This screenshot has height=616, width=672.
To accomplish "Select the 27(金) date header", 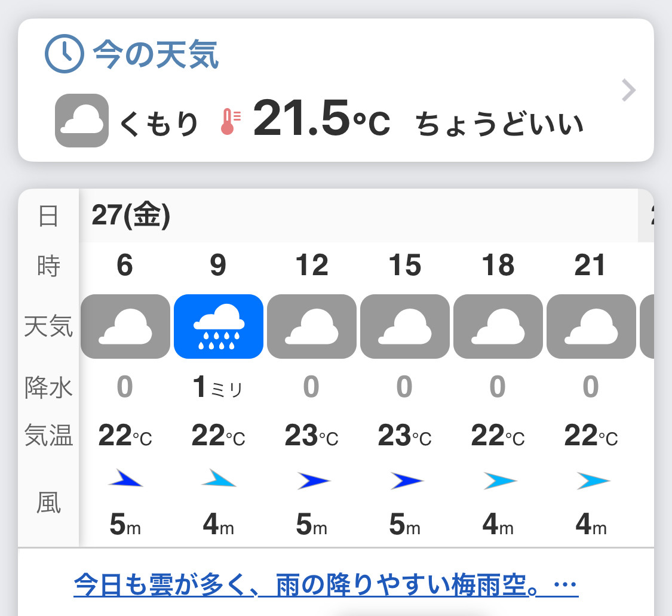I will click(x=131, y=215).
